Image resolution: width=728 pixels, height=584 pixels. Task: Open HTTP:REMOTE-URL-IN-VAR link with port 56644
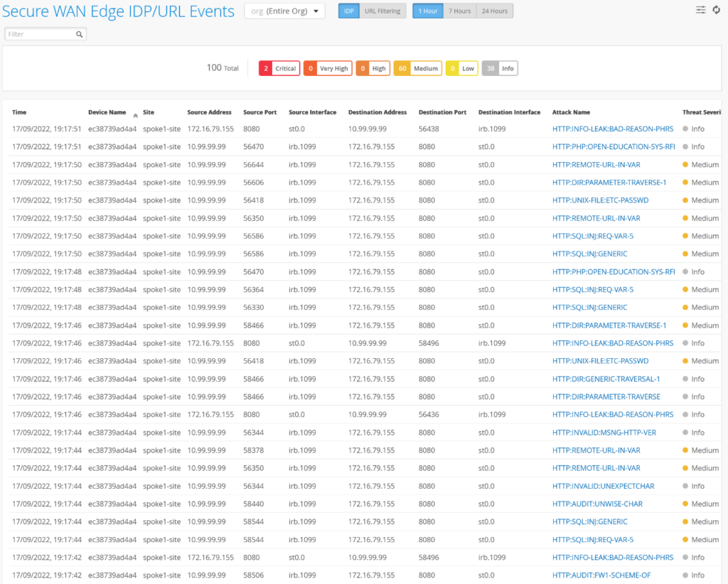coord(596,165)
